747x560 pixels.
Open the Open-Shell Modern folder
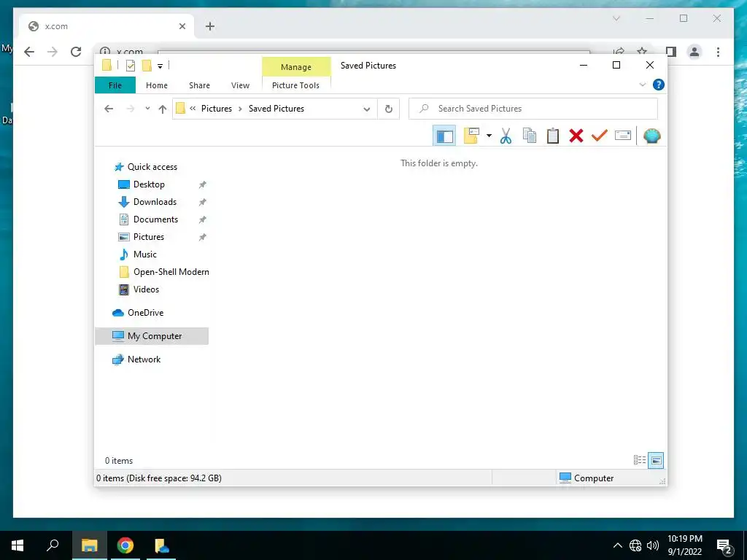pos(171,272)
